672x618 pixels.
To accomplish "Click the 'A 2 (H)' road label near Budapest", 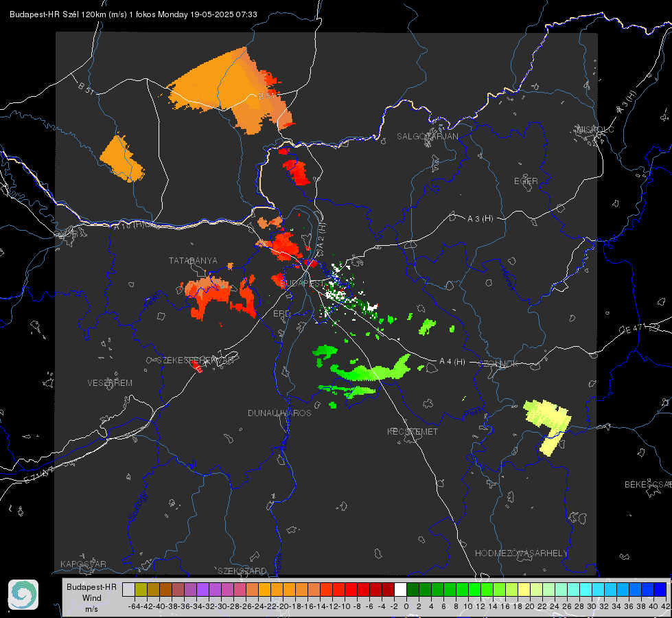I will click(x=321, y=236).
